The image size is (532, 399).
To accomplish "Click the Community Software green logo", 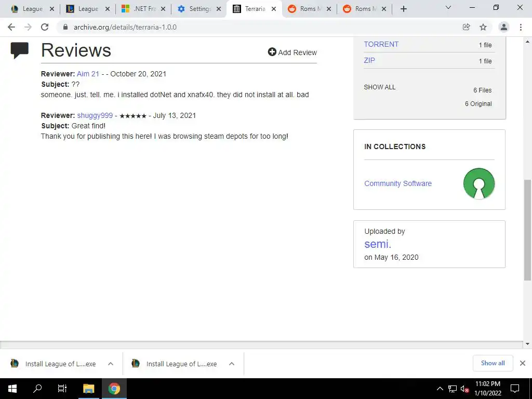I will coord(478,183).
